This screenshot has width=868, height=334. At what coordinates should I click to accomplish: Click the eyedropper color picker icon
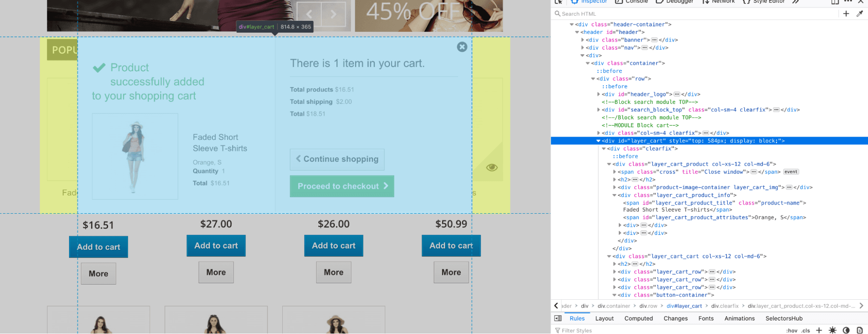coord(859,14)
